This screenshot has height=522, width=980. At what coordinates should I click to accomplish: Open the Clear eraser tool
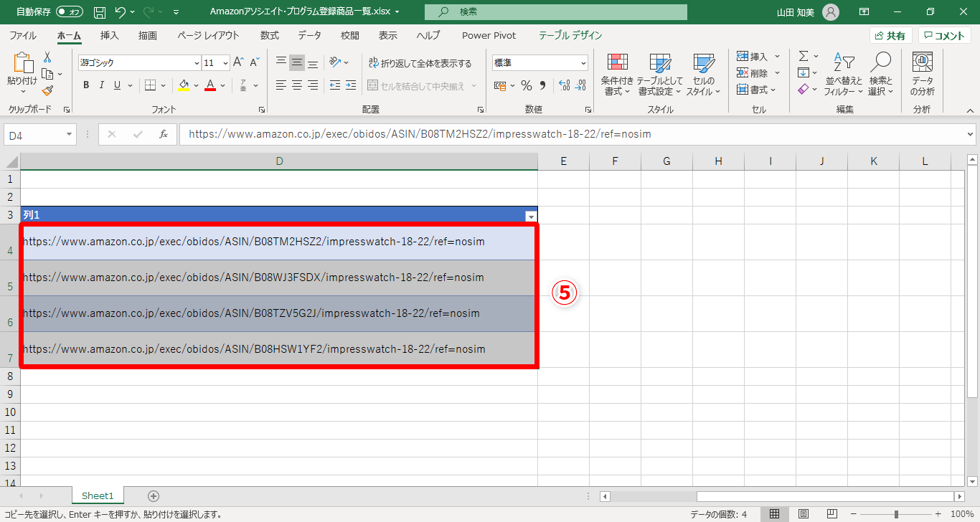804,89
